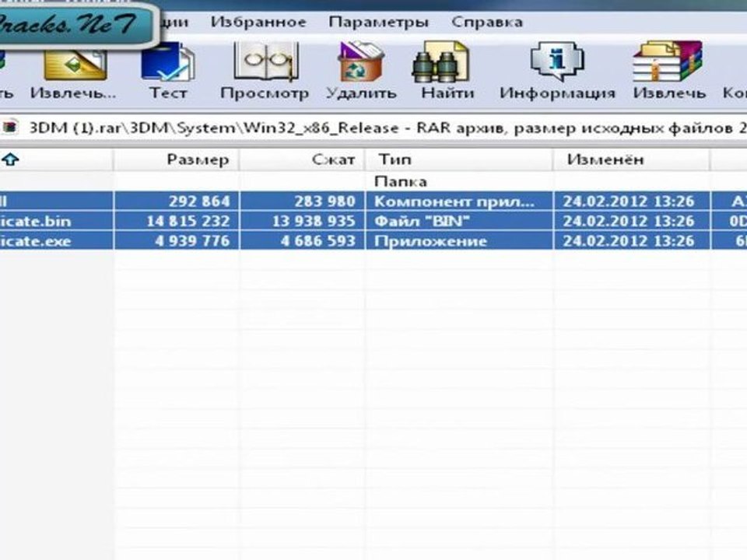Select the file row ending in icate.bin
The height and width of the screenshot is (560, 747).
[373, 221]
